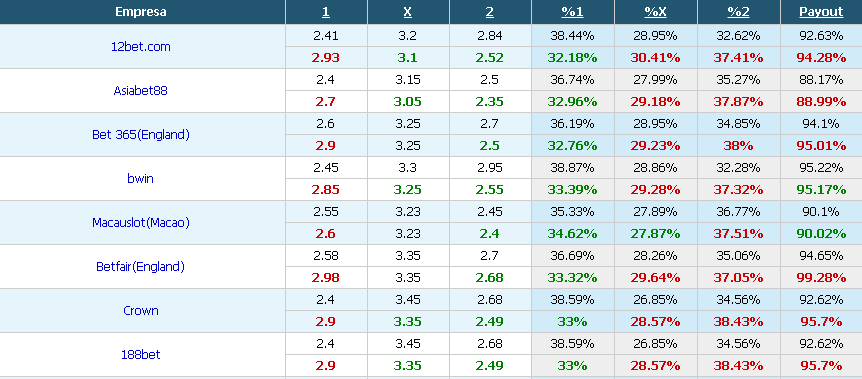Select Betfair's 99.28% payout cell
Viewport: 862px width, 379px height.
[821, 278]
